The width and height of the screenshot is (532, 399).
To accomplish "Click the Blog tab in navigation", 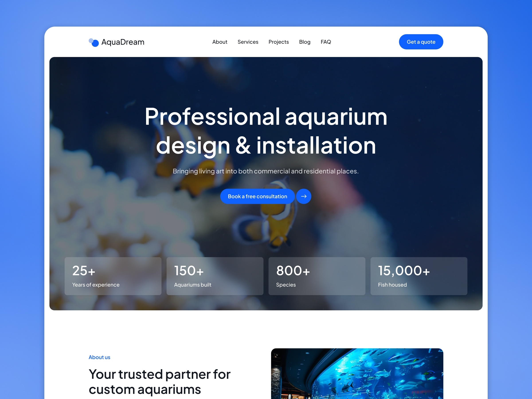I will [305, 41].
